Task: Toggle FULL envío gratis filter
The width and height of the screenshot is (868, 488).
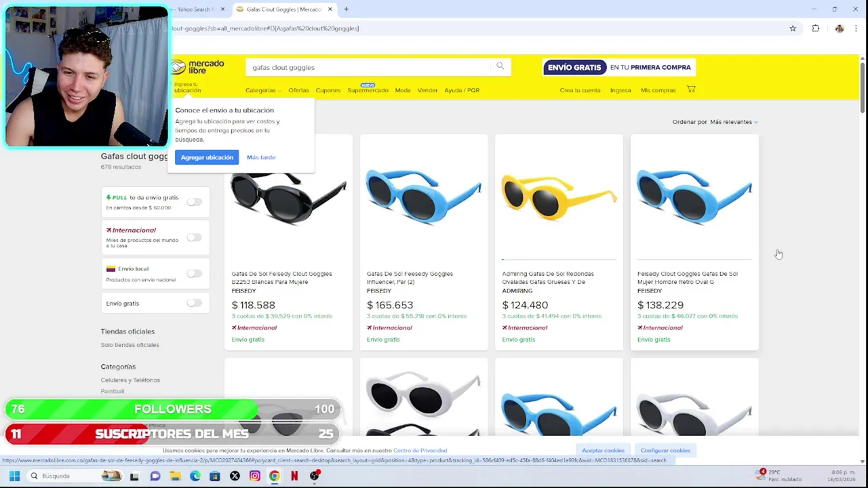Action: coord(195,202)
